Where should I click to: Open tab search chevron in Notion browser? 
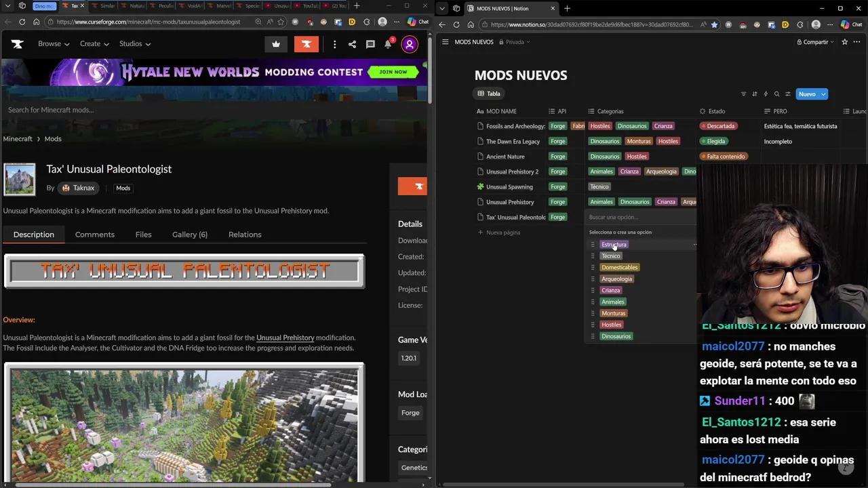[x=442, y=8]
